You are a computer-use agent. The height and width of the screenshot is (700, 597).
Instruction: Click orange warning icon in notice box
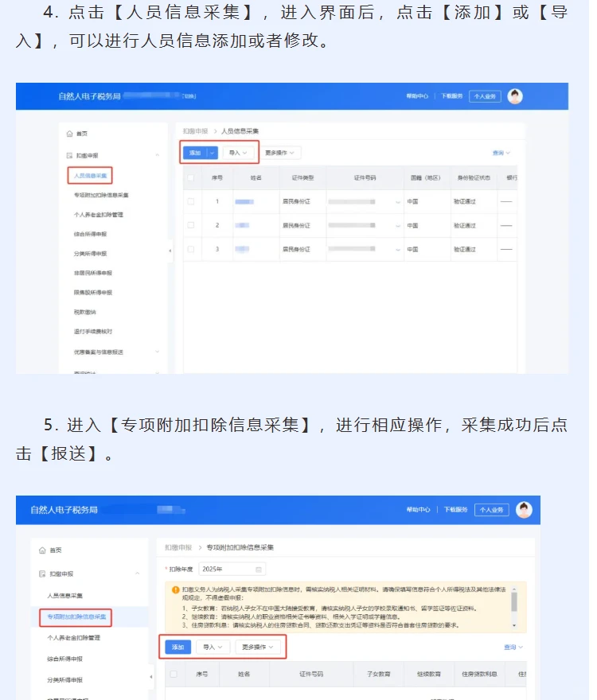pos(176,590)
